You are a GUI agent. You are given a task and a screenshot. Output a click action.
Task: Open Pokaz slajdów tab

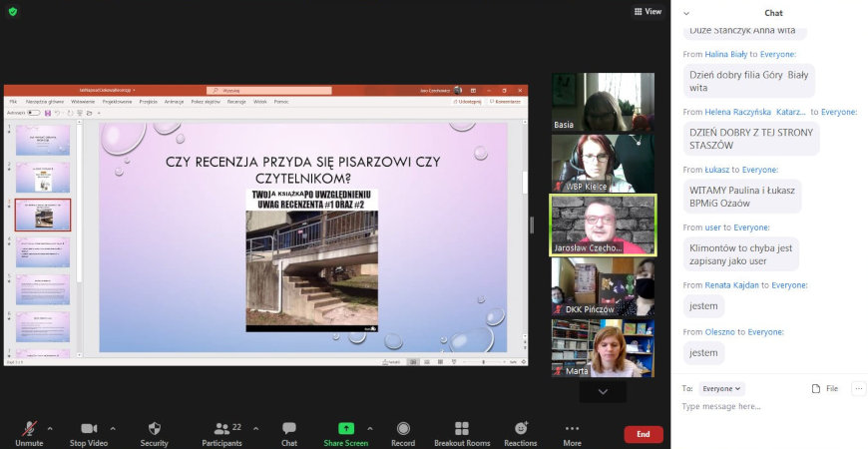tap(206, 102)
